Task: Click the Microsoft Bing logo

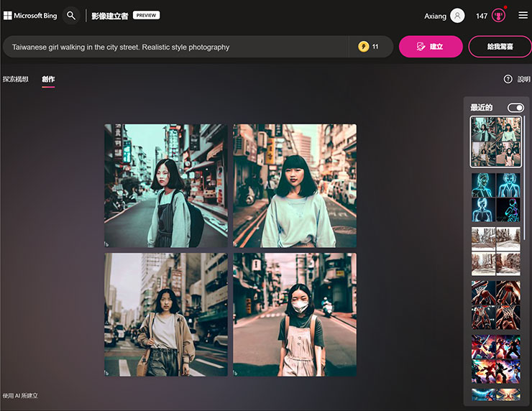Action: click(x=30, y=16)
